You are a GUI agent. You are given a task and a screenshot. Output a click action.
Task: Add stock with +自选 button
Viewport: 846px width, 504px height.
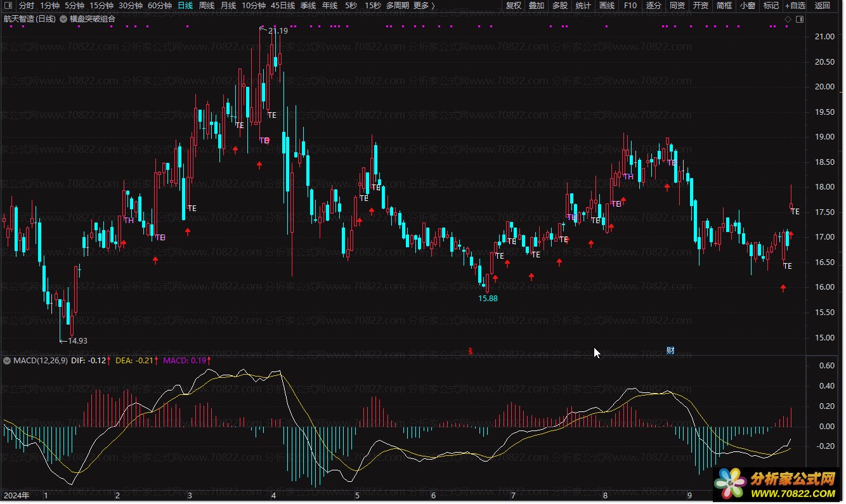795,6
